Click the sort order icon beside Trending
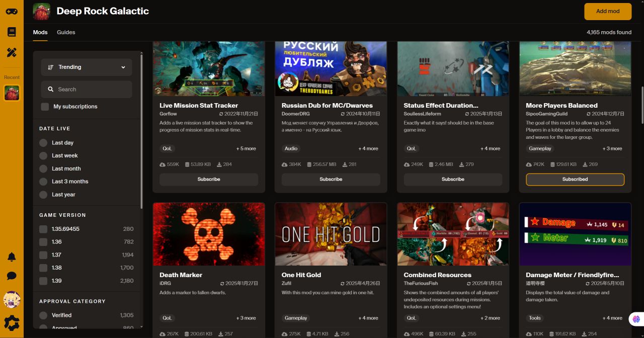This screenshot has height=338, width=644. click(51, 67)
